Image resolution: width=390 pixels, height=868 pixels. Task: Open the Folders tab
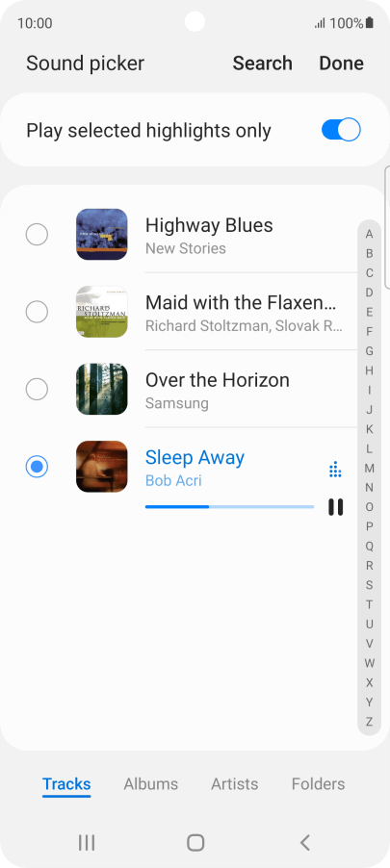tap(318, 784)
